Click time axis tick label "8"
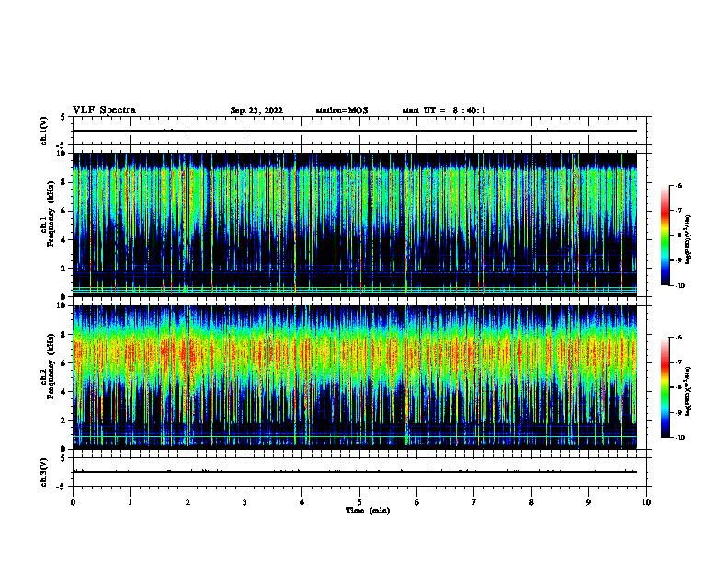The width and height of the screenshot is (728, 563). point(531,502)
